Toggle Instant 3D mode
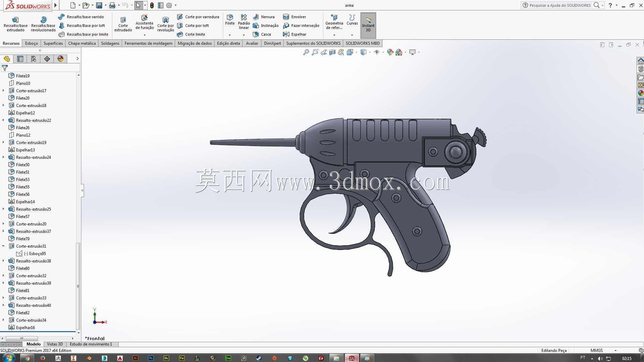 pos(368,25)
